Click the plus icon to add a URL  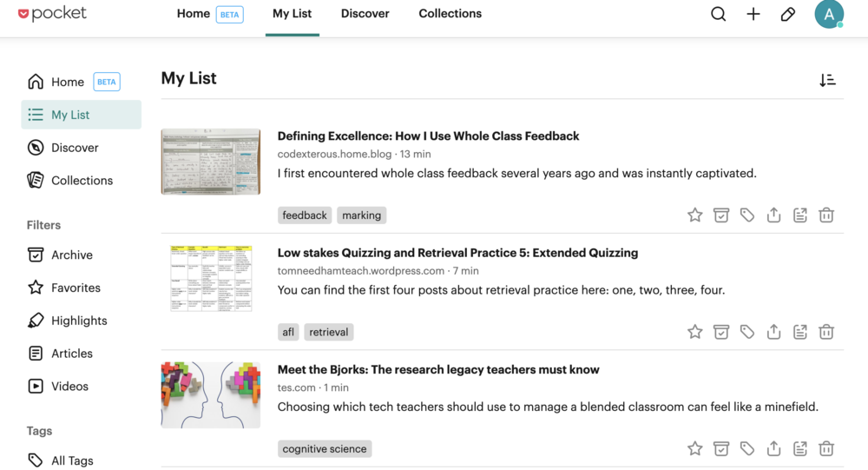point(753,14)
